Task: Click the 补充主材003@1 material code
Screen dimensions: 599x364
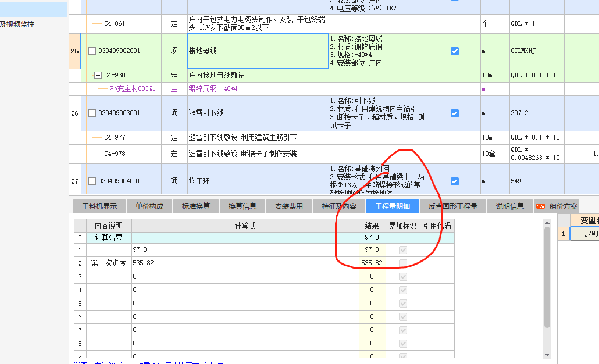Action: pos(133,88)
